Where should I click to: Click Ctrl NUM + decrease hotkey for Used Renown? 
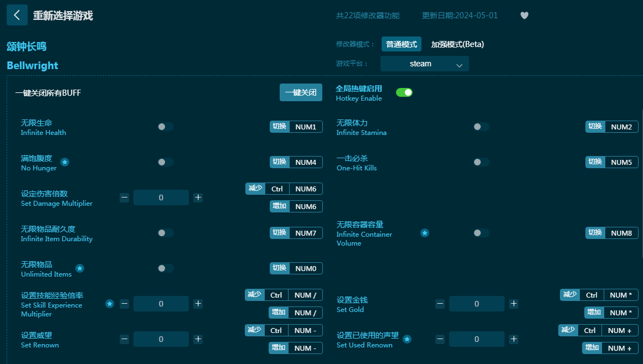pyautogui.click(x=598, y=330)
